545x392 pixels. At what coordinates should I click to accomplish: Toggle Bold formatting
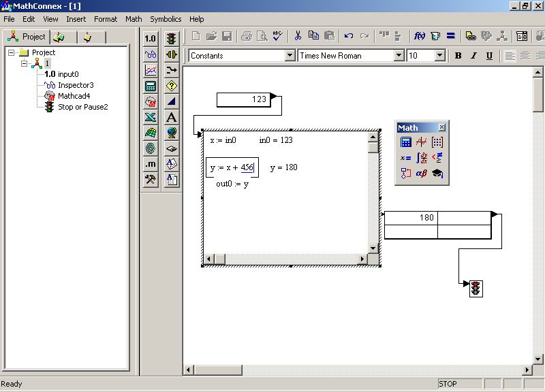click(x=458, y=56)
